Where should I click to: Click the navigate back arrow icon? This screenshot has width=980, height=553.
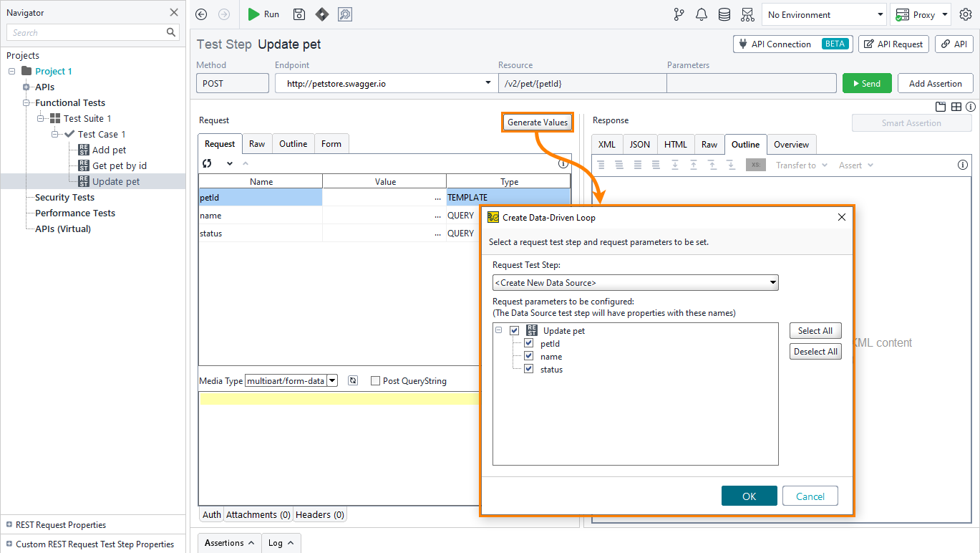point(201,14)
